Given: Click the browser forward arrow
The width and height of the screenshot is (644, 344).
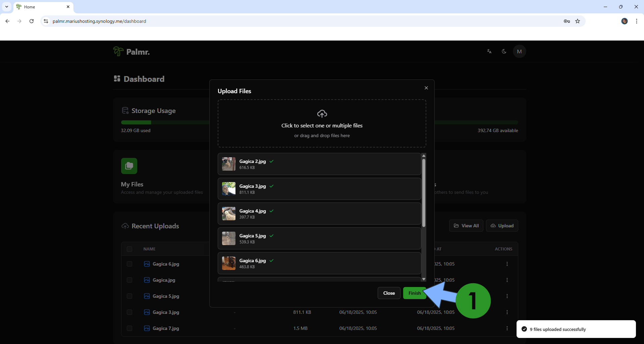Looking at the screenshot, I should [19, 21].
